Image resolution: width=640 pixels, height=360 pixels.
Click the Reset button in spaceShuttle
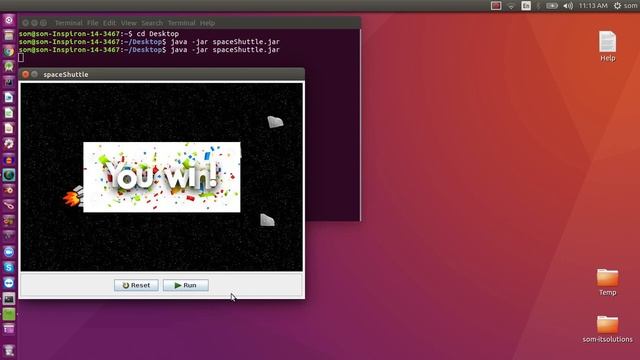[x=136, y=285]
